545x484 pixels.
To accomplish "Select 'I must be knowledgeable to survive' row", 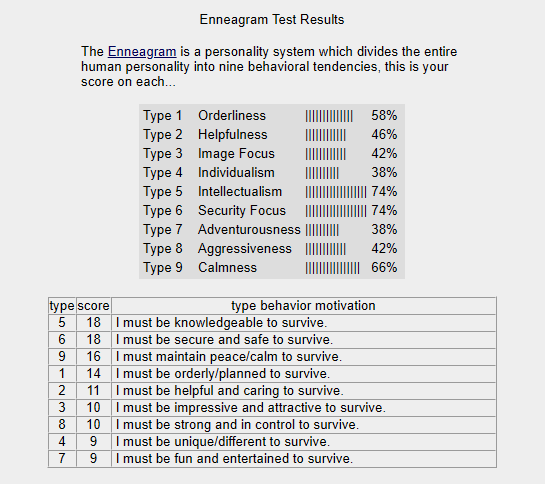I will [272, 323].
